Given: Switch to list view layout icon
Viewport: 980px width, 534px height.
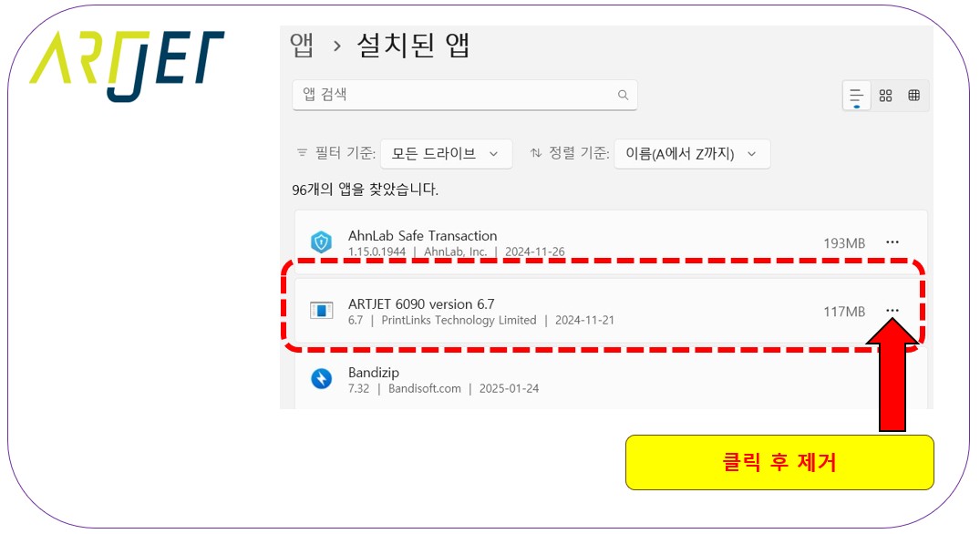Looking at the screenshot, I should click(856, 96).
